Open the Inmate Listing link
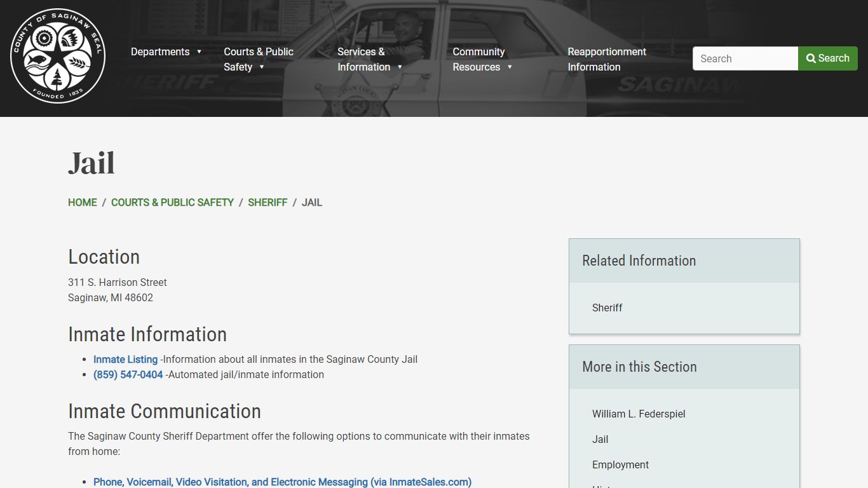This screenshot has height=488, width=868. point(125,359)
